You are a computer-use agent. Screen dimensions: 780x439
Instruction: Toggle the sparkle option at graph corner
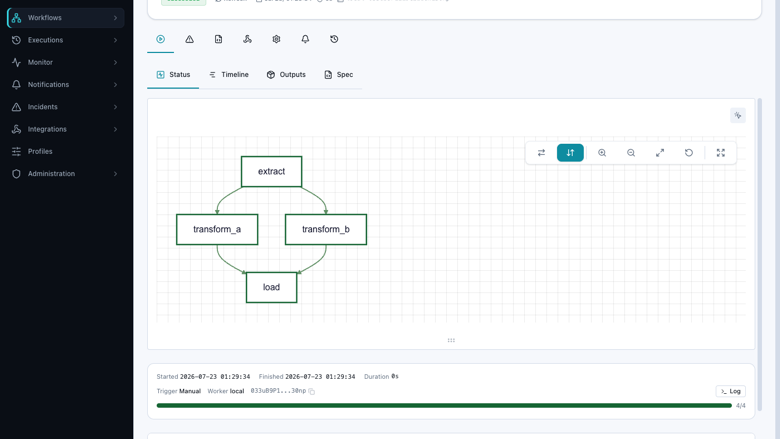click(738, 115)
